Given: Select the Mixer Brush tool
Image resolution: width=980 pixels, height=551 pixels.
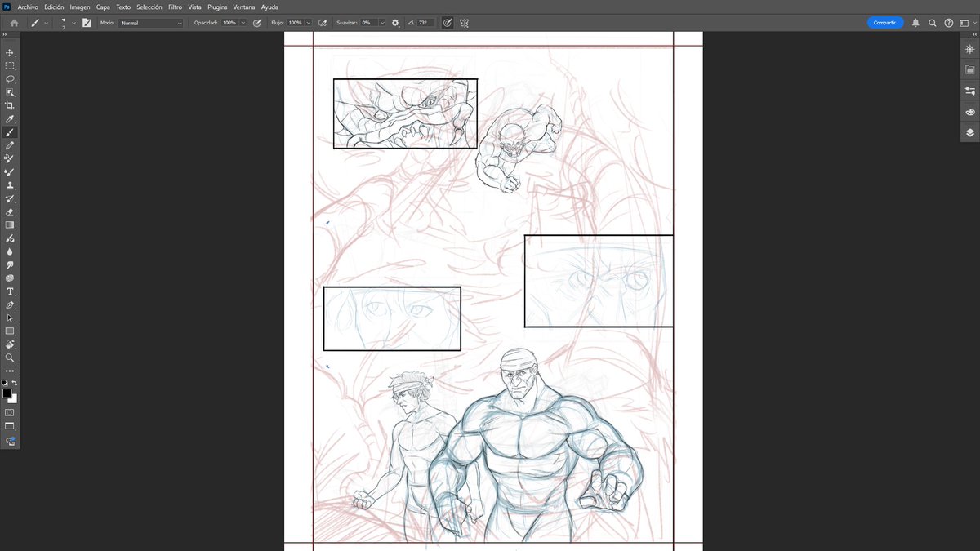Looking at the screenshot, I should [10, 172].
